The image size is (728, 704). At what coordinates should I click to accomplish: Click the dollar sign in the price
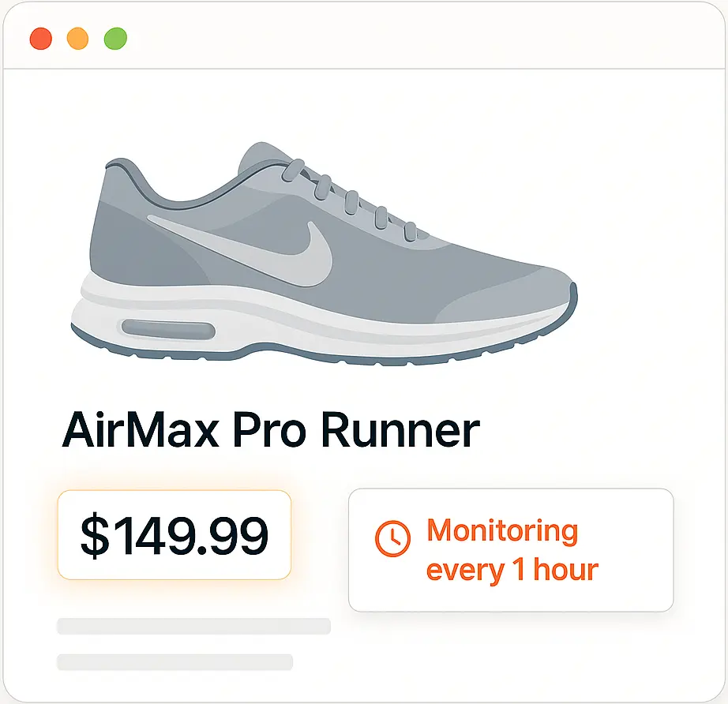(x=94, y=536)
